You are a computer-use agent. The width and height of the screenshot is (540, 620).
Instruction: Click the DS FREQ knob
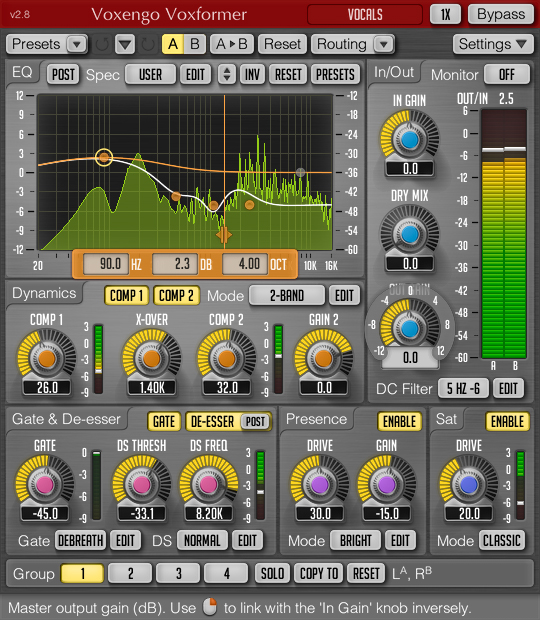point(209,484)
